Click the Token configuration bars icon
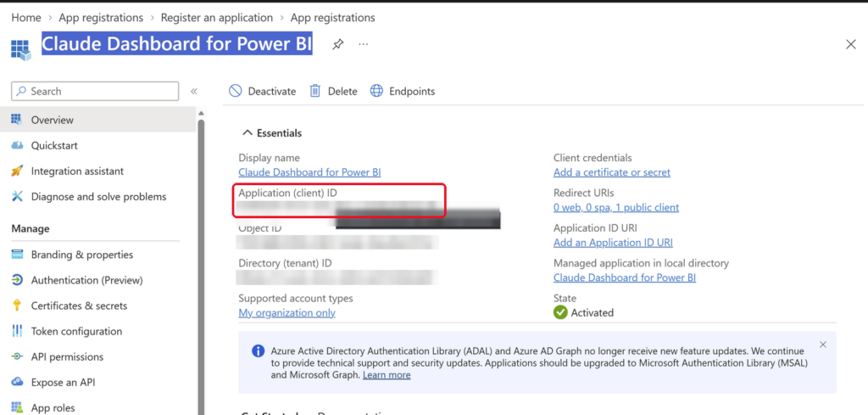This screenshot has height=415, width=868. [x=17, y=331]
